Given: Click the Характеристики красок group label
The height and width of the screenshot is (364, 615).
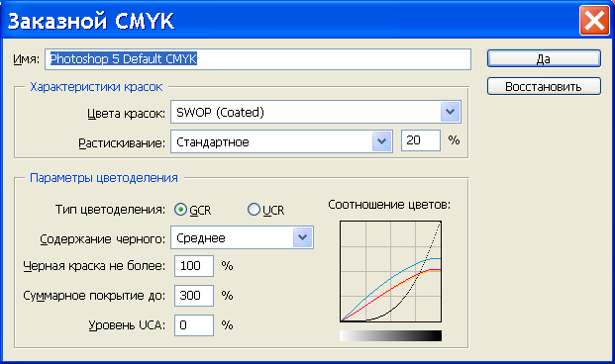Looking at the screenshot, I should pyautogui.click(x=96, y=87).
